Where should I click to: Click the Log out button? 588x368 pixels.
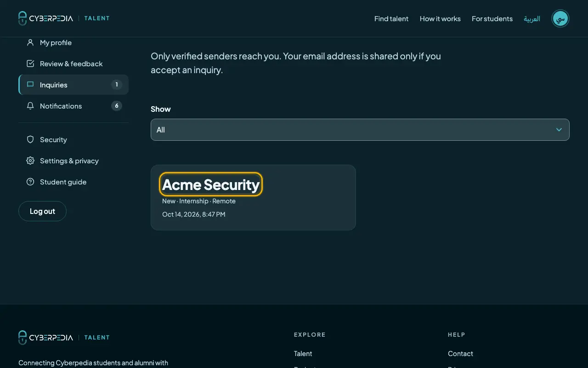click(42, 211)
